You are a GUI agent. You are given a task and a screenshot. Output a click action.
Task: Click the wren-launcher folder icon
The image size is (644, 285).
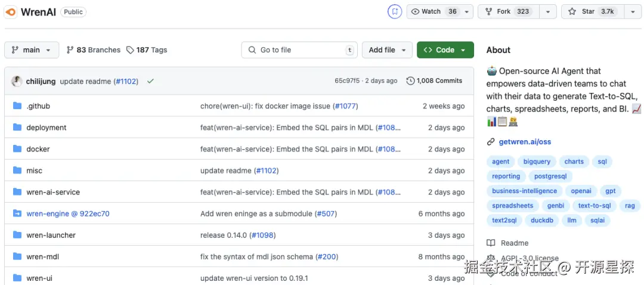click(17, 235)
